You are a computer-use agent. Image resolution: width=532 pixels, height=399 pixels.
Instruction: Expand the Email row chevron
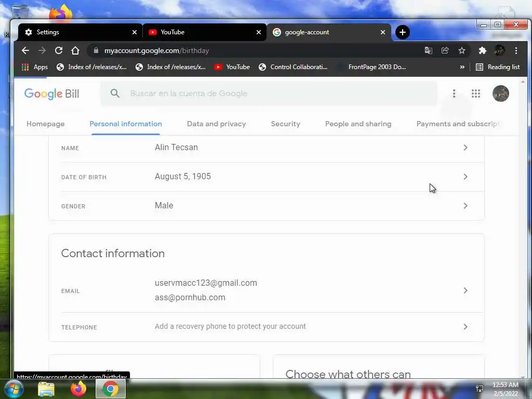[x=465, y=290]
